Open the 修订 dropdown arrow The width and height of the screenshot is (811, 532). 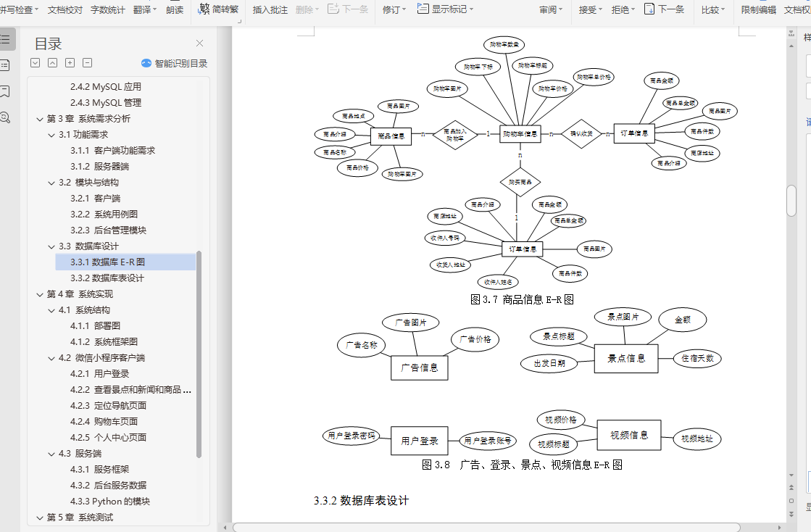[x=404, y=9]
